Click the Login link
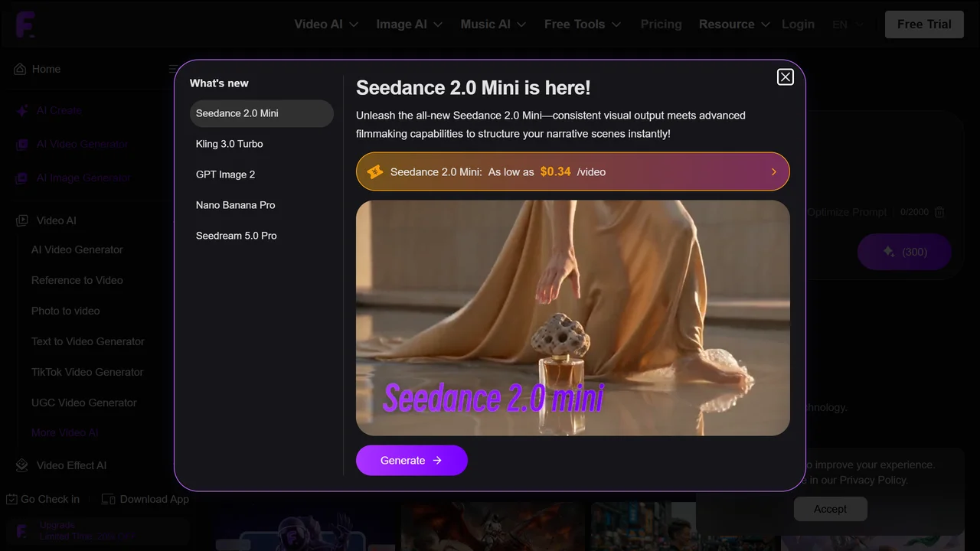 tap(798, 24)
